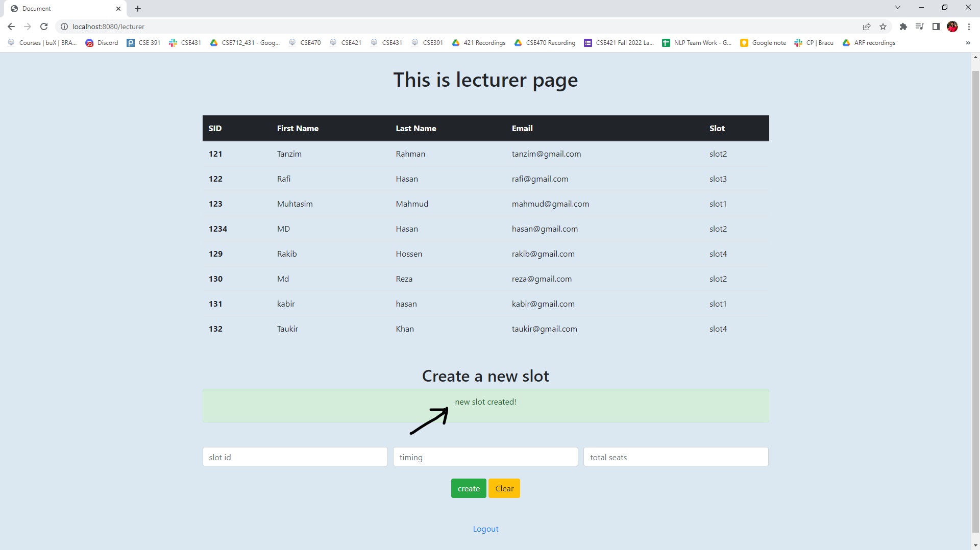Click the Clear button
Viewport: 980px width, 550px height.
[504, 488]
